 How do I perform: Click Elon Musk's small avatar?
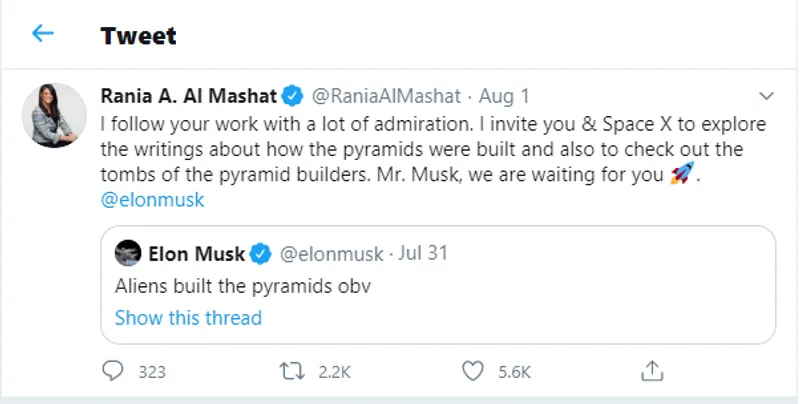(127, 252)
